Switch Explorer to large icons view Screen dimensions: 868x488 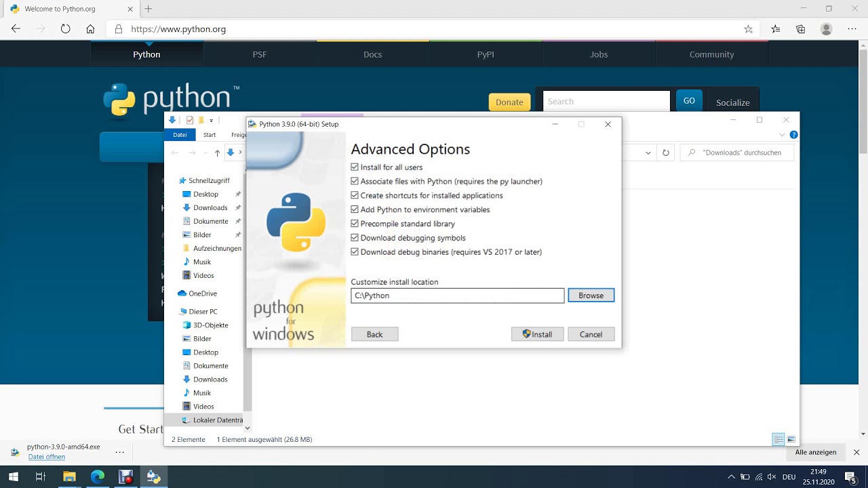point(791,440)
